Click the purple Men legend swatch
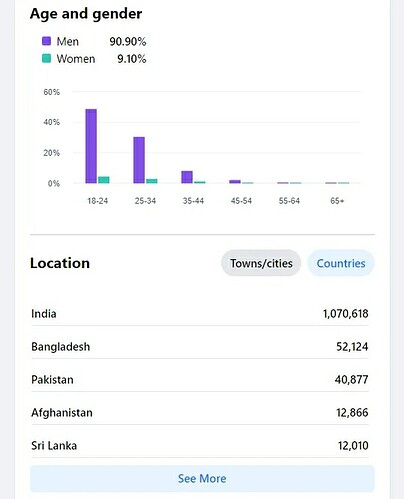This screenshot has width=404, height=499. [x=46, y=41]
